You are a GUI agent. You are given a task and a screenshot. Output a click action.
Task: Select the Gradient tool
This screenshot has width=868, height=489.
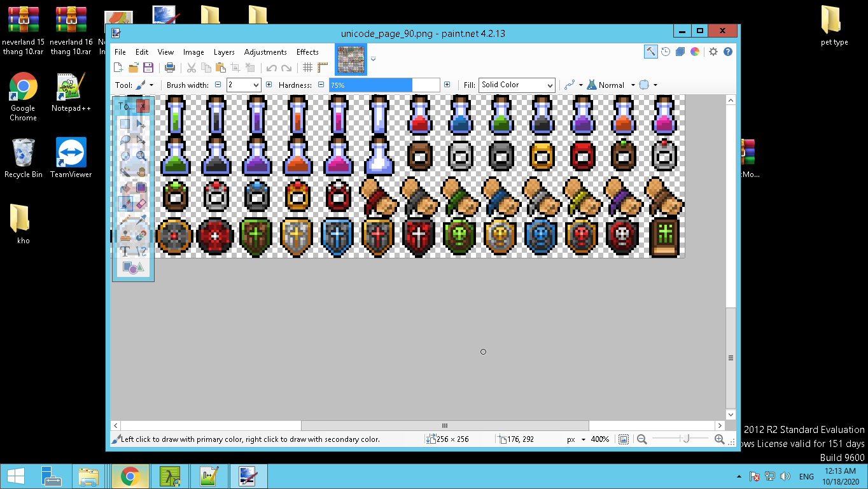click(141, 187)
